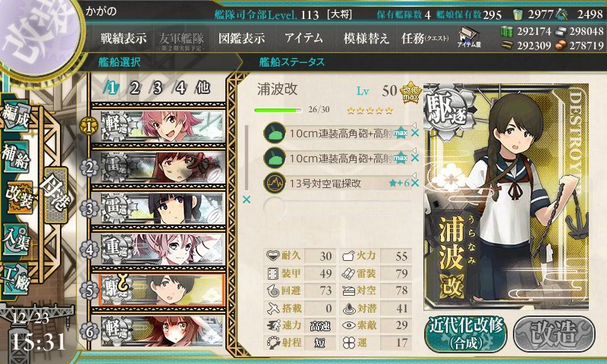Open the 戦績表示 records menu
This screenshot has height=364, width=607.
124,38
